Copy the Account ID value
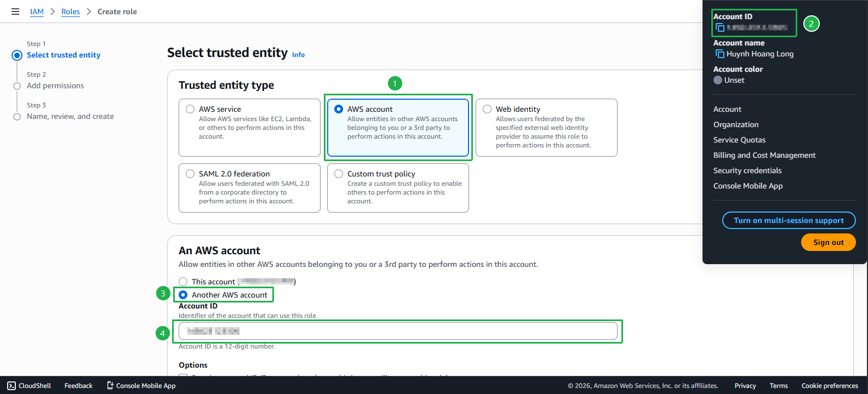Image resolution: width=868 pixels, height=394 pixels. point(720,27)
